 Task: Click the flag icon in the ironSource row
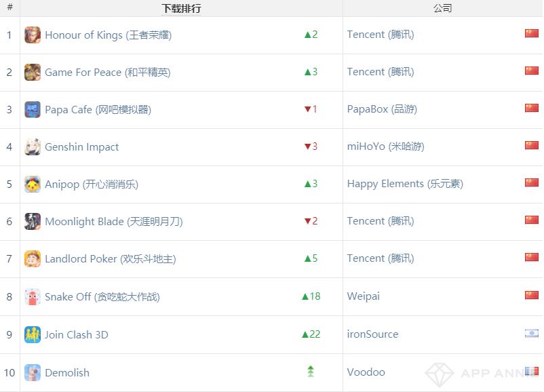531,333
